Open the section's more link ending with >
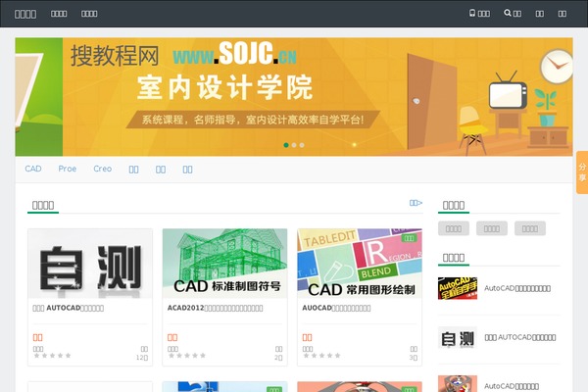Viewport: 588px width, 392px height. 416,203
